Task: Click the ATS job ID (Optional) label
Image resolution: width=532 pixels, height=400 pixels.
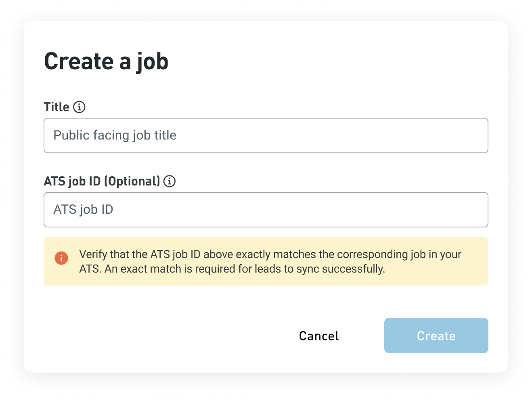Action: 102,181
